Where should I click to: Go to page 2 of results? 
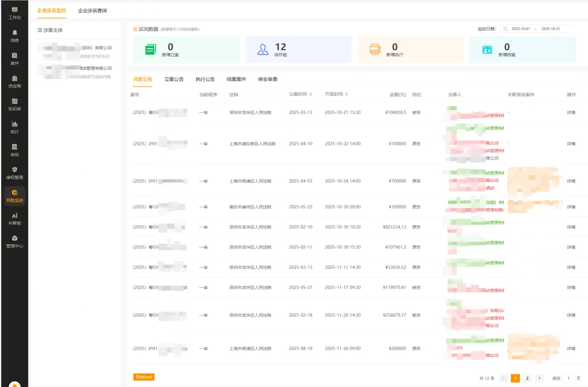527,378
